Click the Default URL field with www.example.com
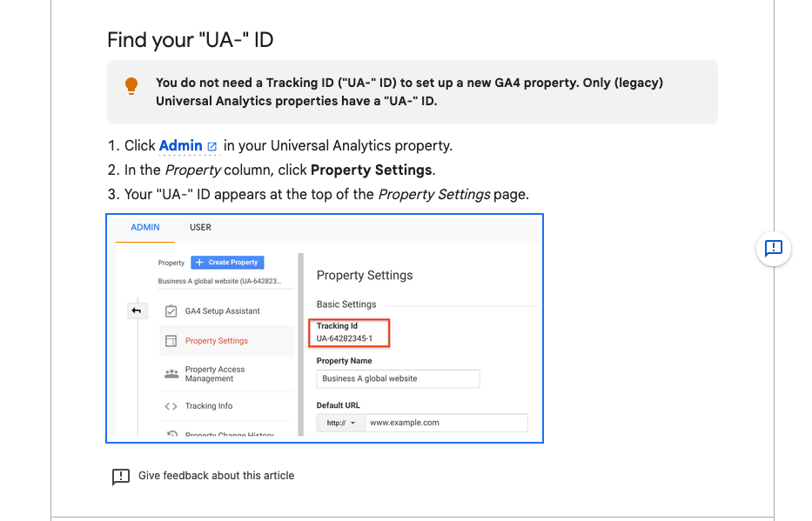This screenshot has height=521, width=812. [446, 423]
